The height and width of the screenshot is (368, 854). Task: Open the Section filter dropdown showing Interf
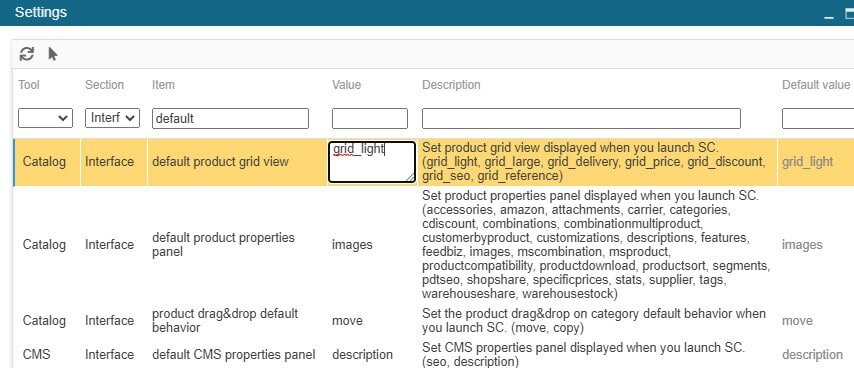coord(112,118)
